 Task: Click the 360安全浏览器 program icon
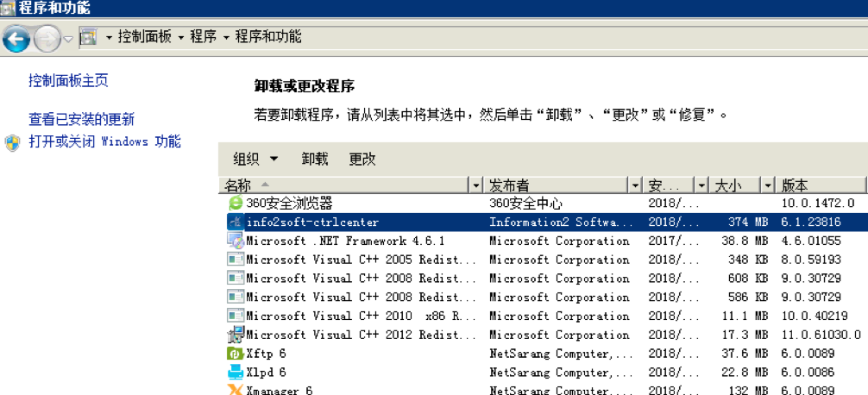point(236,204)
